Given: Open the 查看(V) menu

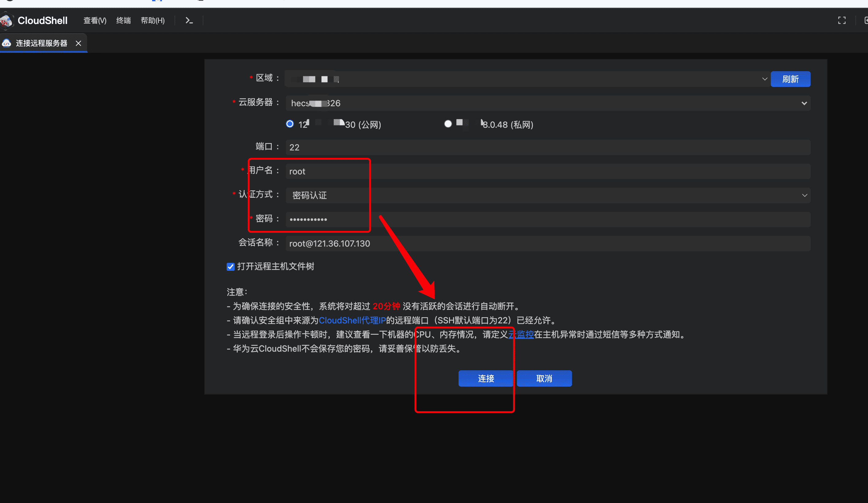Looking at the screenshot, I should (x=95, y=21).
